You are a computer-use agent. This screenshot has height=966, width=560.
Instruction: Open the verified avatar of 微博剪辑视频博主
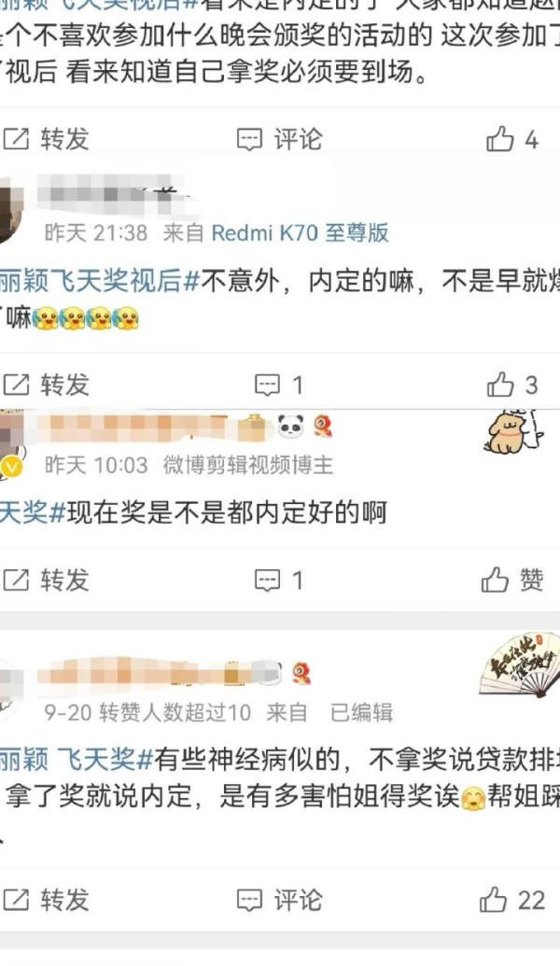10,442
